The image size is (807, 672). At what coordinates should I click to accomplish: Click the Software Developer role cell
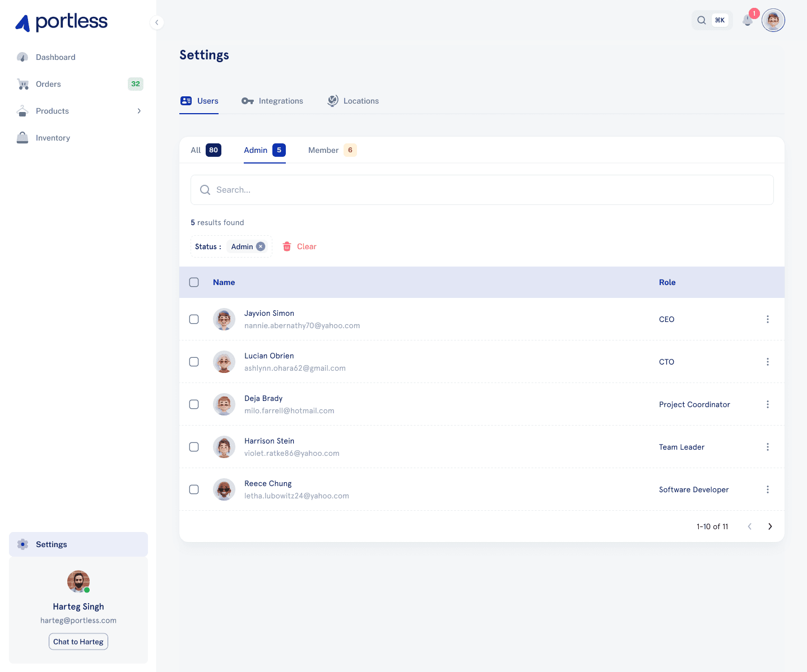pyautogui.click(x=694, y=489)
